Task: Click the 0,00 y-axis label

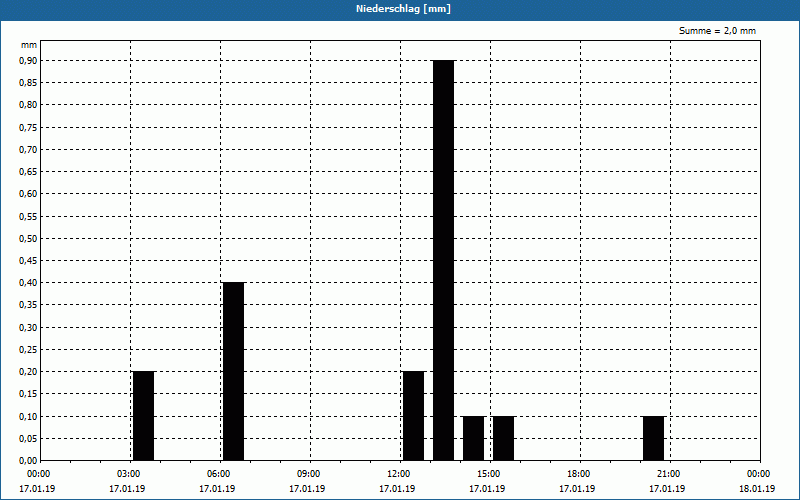Action: (28, 461)
